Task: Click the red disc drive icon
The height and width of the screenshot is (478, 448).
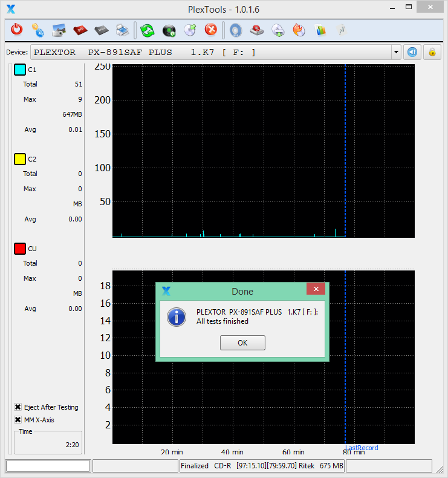Action: 257,30
